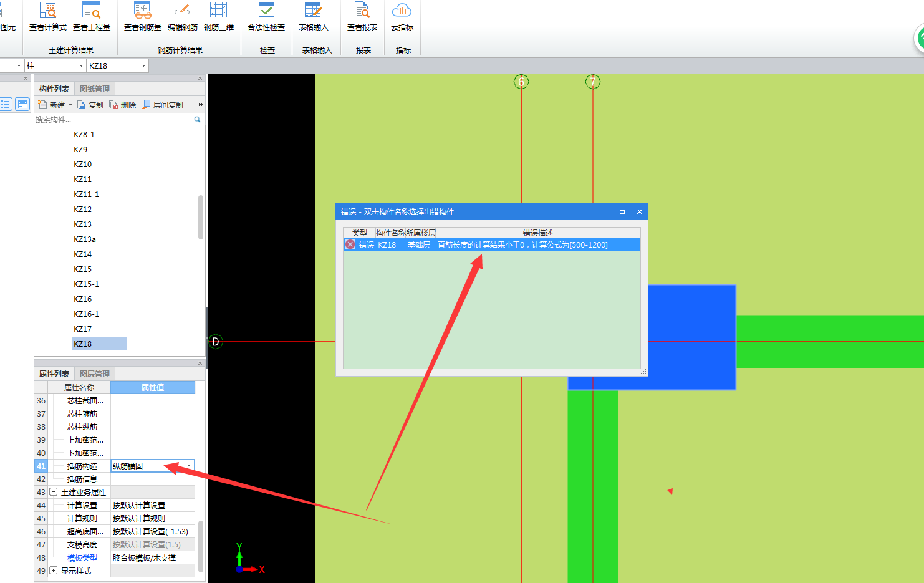Select KZ8-1 in component list
Screen dimensions: 924x583
84,135
